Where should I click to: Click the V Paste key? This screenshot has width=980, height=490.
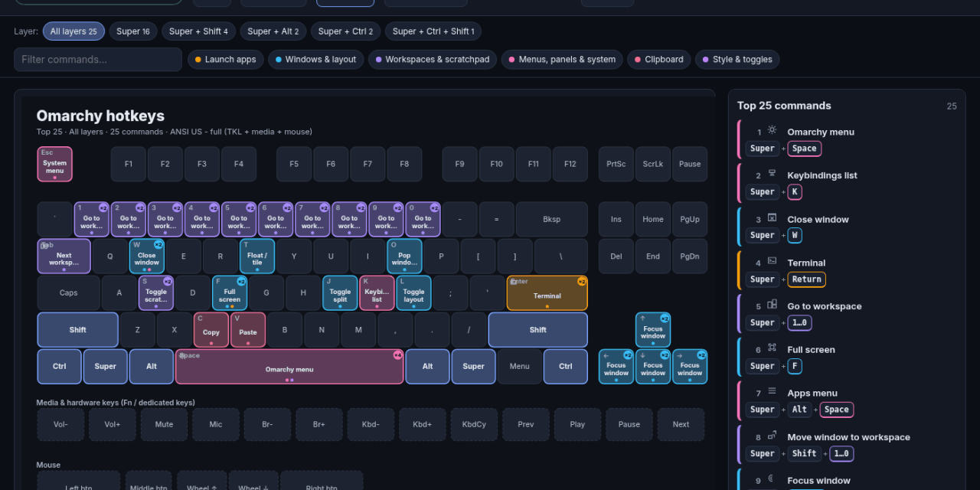coord(248,330)
